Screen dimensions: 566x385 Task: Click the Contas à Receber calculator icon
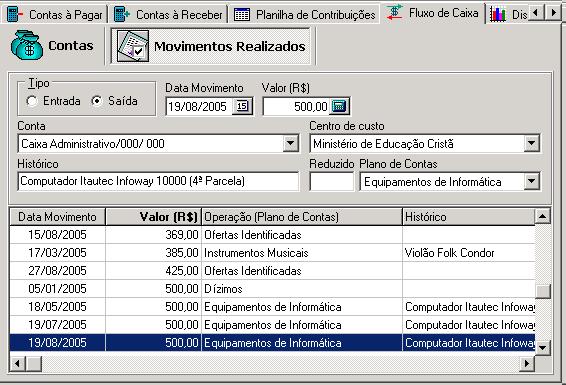click(x=122, y=15)
